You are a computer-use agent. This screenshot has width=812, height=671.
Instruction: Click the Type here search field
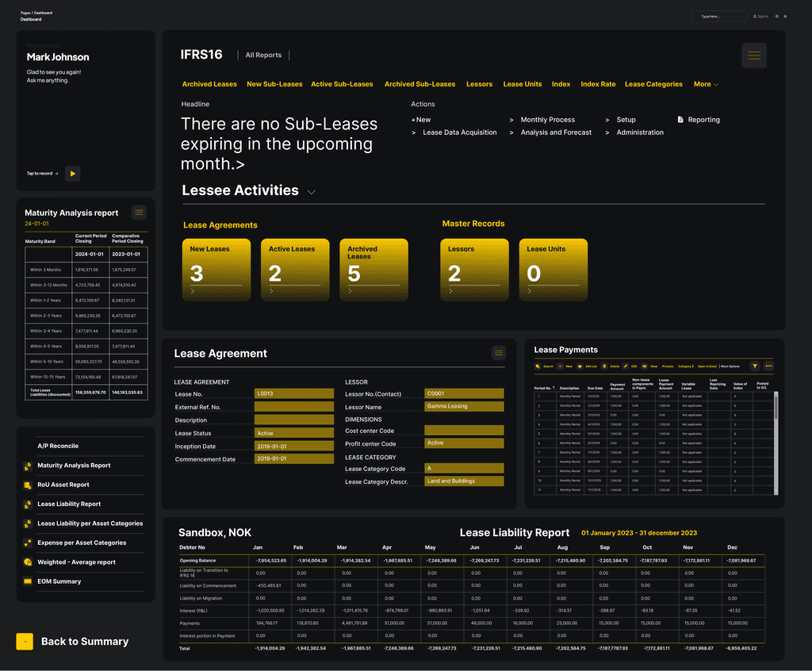tap(718, 16)
